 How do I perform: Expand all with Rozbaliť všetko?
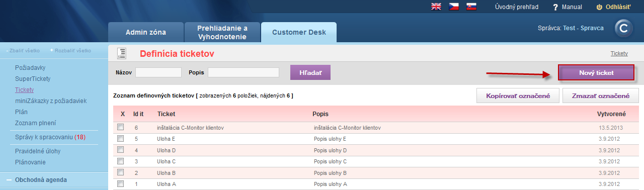click(x=71, y=51)
